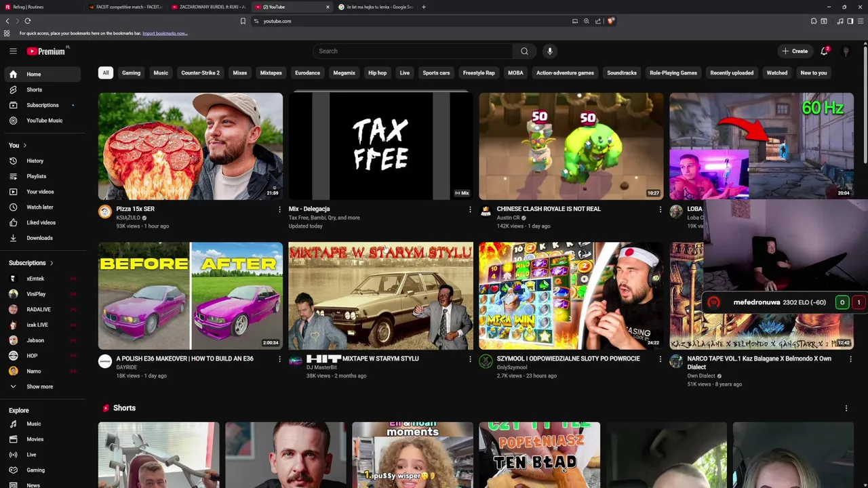Image resolution: width=868 pixels, height=488 pixels.
Task: Open Subscriptions in the sidebar
Action: tap(42, 105)
